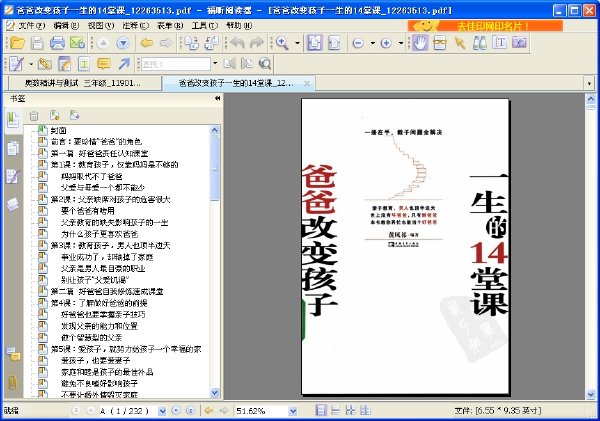This screenshot has height=421, width=600.
Task: Open the Typewriter tool dropdown arrow
Action: pyautogui.click(x=31, y=64)
